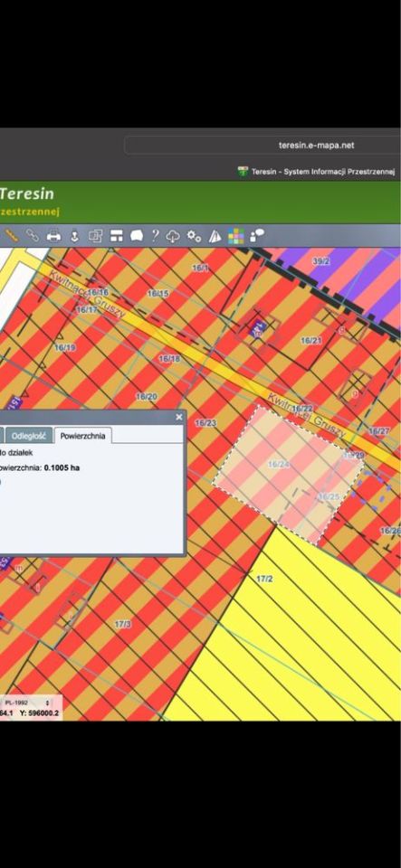The image size is (401, 868).
Task: Click the person with speech bubble icon
Action: 257,236
